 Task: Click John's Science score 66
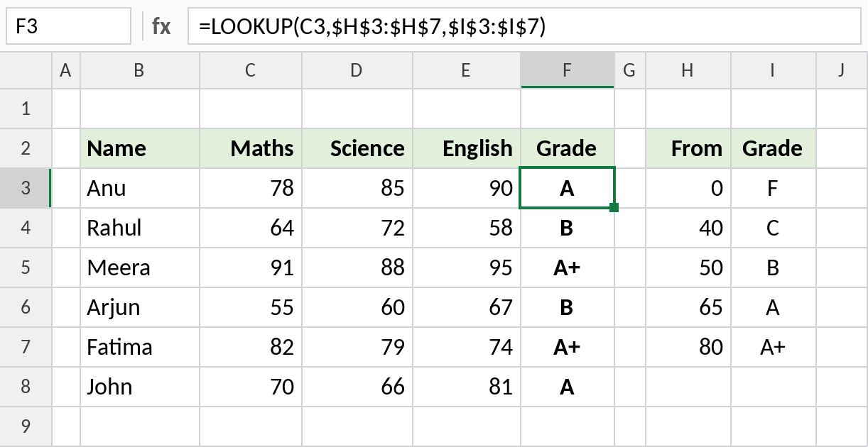(357, 387)
